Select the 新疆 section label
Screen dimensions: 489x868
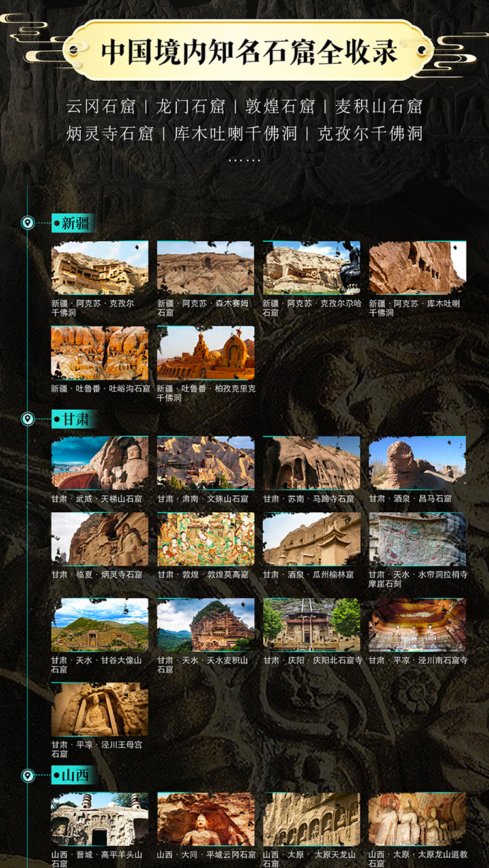(75, 224)
